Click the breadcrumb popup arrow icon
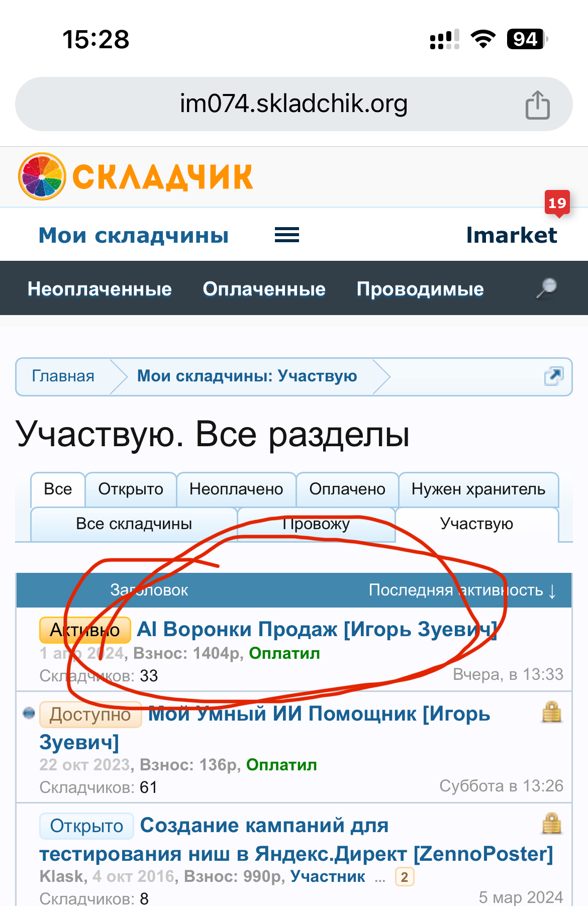This screenshot has height=906, width=588. click(554, 376)
